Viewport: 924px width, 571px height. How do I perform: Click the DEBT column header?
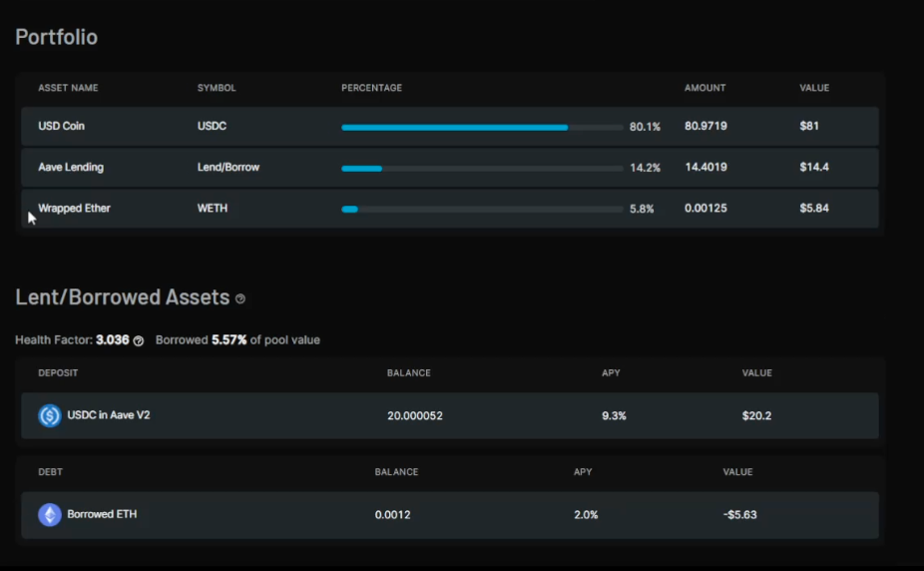(x=50, y=472)
